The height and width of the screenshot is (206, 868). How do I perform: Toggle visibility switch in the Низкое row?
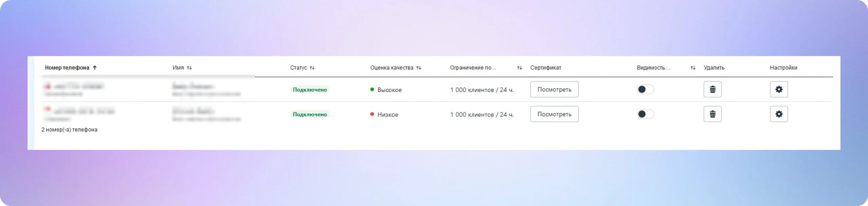pyautogui.click(x=645, y=114)
